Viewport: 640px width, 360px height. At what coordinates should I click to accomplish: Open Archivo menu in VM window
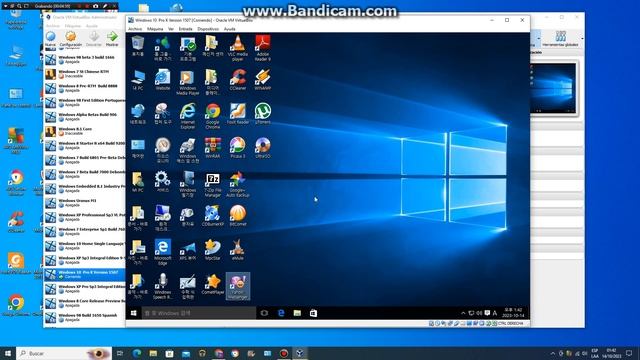135,29
